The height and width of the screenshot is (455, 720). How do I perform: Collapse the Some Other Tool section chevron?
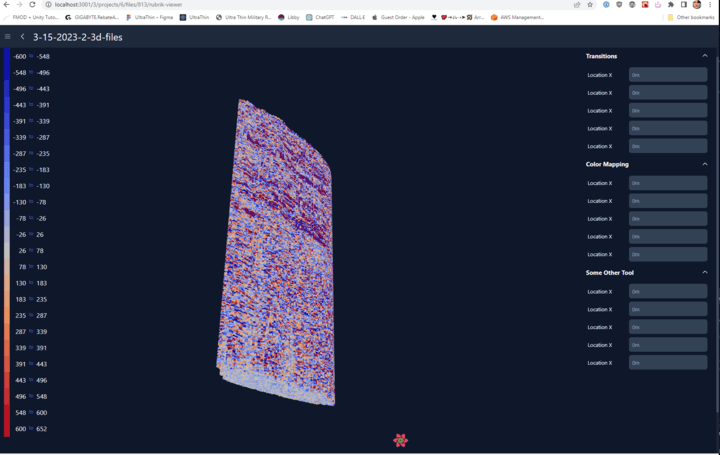[x=704, y=272]
